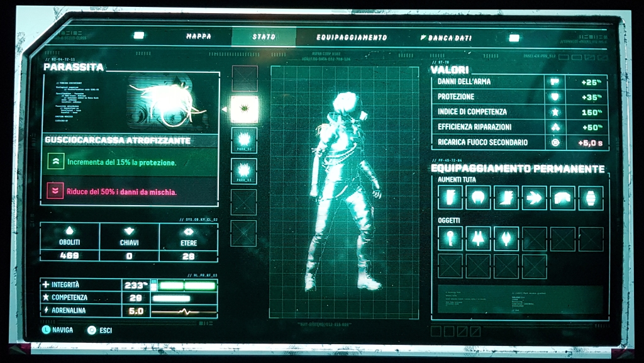Click the Oboliti value 469
The image size is (644, 363).
[x=69, y=255]
